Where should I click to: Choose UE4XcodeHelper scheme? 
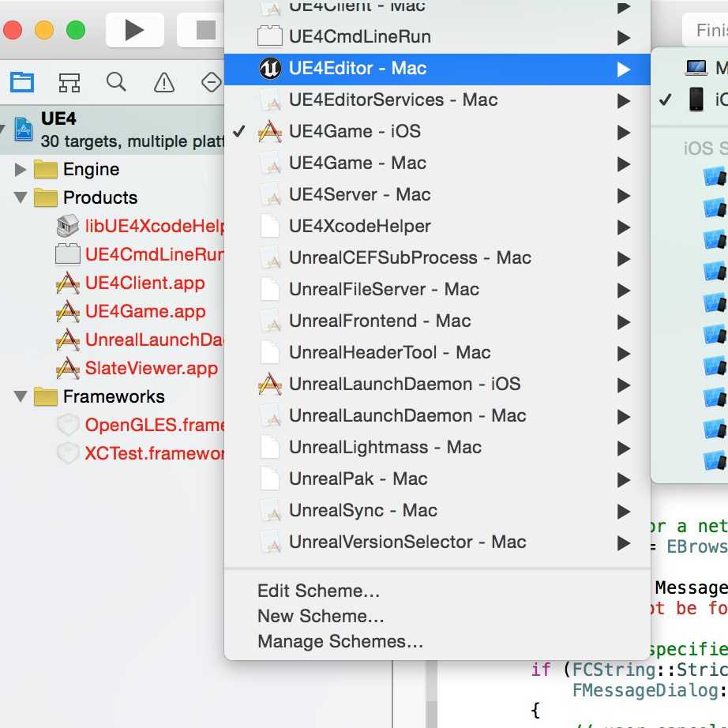(x=437, y=227)
